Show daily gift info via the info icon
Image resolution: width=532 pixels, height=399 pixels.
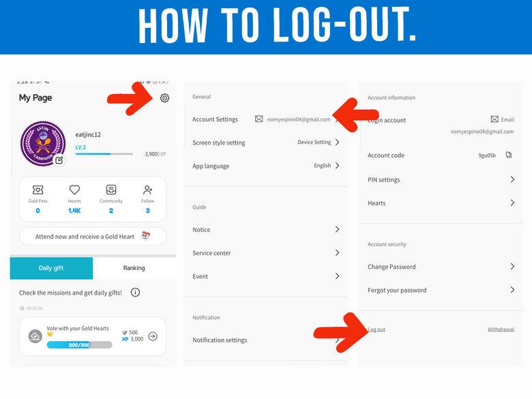[135, 292]
